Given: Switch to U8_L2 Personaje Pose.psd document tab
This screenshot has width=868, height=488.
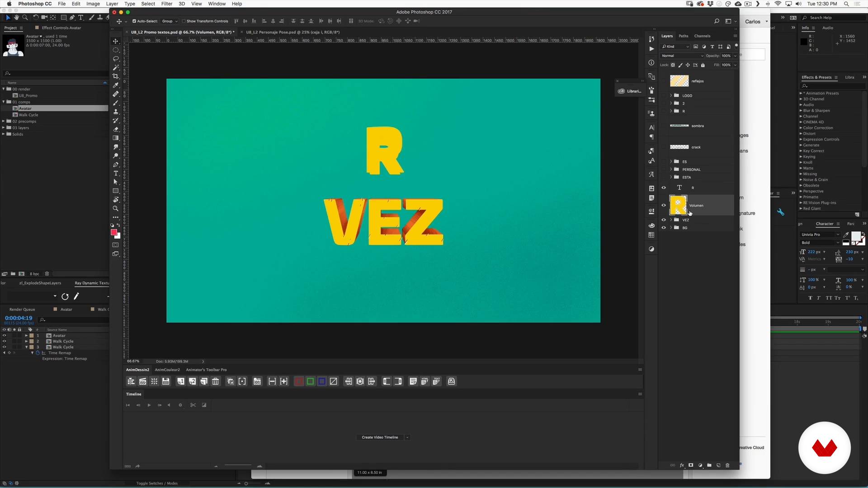Looking at the screenshot, I should (292, 32).
